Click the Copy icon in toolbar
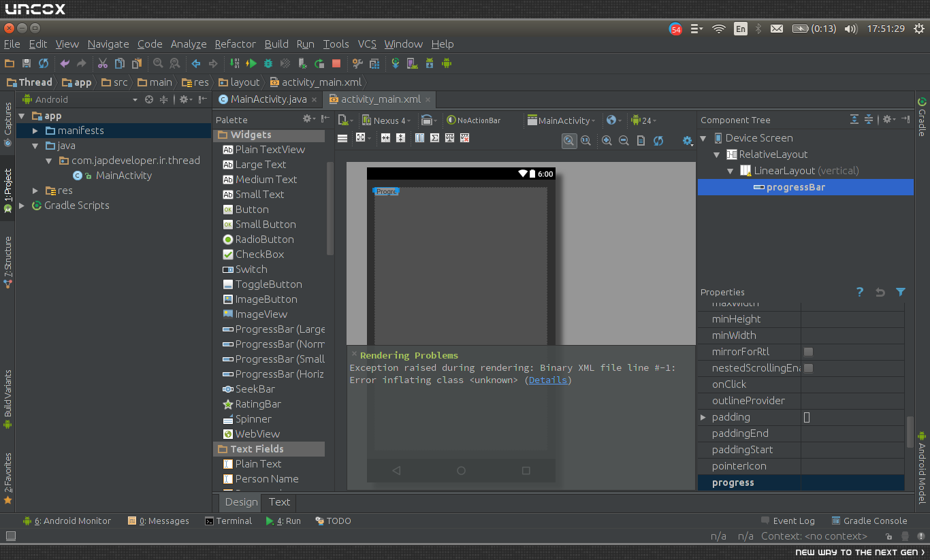Screen dimensions: 930x560 [x=120, y=63]
